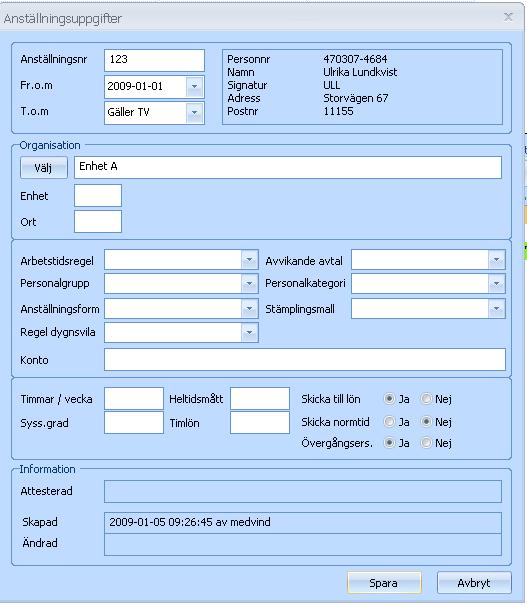
Task: Click the Enhet input field
Action: click(x=98, y=195)
